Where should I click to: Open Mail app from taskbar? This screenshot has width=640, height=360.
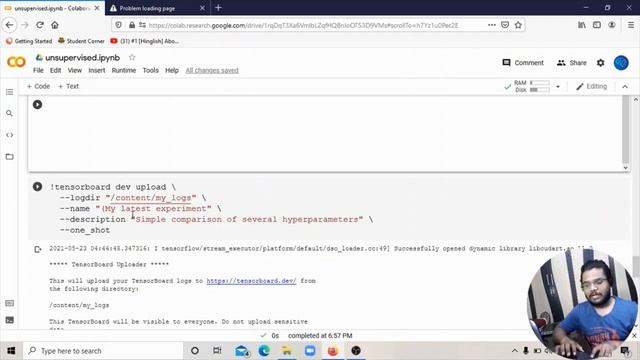[x=241, y=351]
